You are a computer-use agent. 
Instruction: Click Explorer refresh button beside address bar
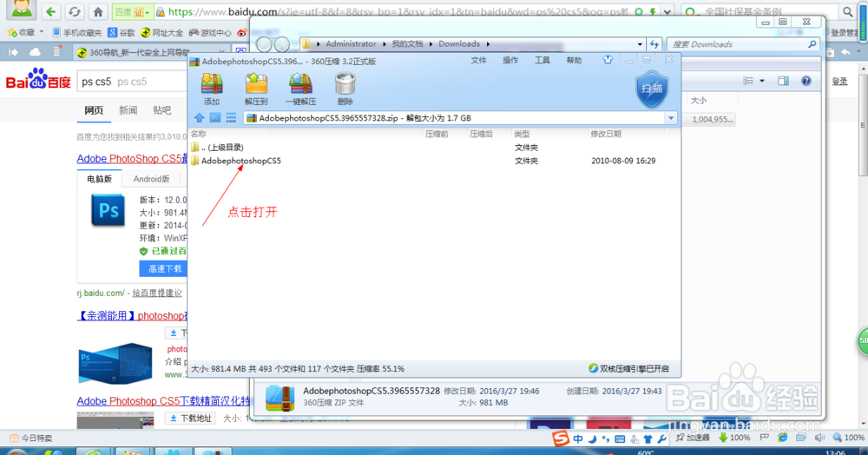click(x=654, y=43)
